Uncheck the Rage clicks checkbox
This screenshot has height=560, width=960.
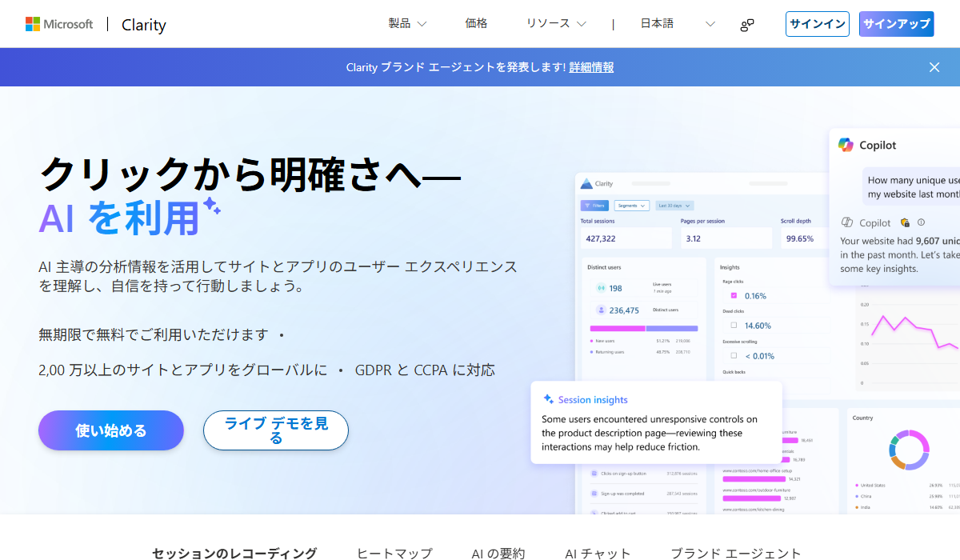click(x=734, y=296)
